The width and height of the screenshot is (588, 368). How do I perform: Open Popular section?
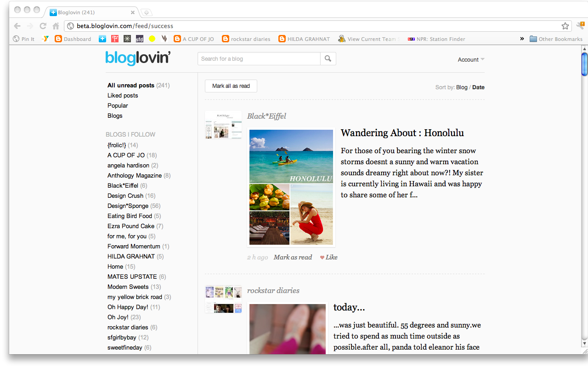click(x=118, y=106)
